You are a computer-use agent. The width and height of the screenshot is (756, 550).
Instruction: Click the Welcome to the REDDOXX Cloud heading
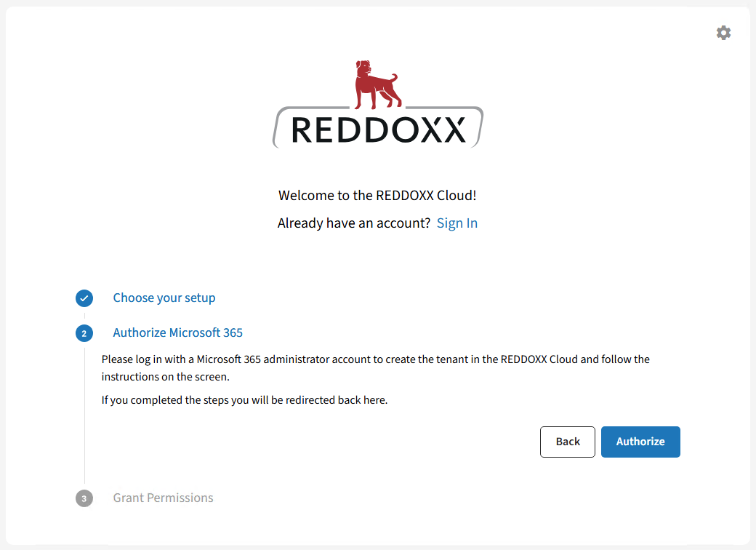[x=377, y=195]
